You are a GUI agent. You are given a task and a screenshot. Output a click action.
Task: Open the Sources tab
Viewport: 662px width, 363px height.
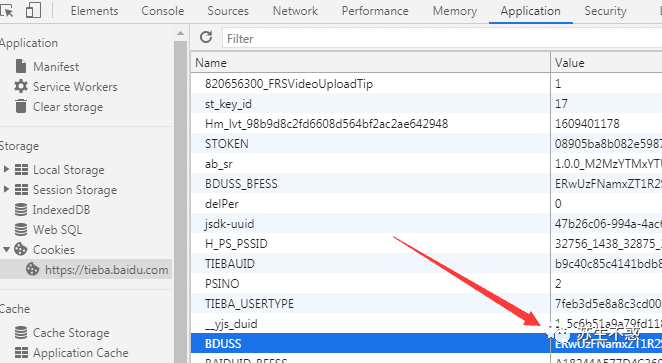tap(228, 11)
